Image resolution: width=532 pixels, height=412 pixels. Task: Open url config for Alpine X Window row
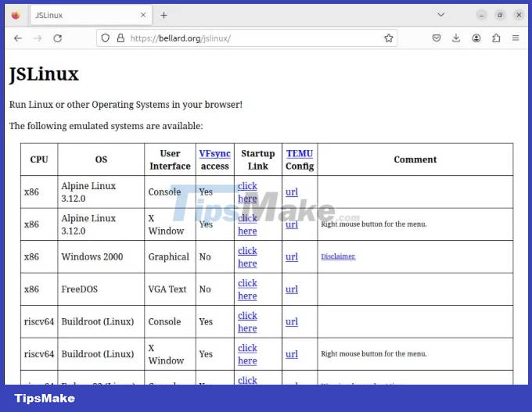(292, 224)
